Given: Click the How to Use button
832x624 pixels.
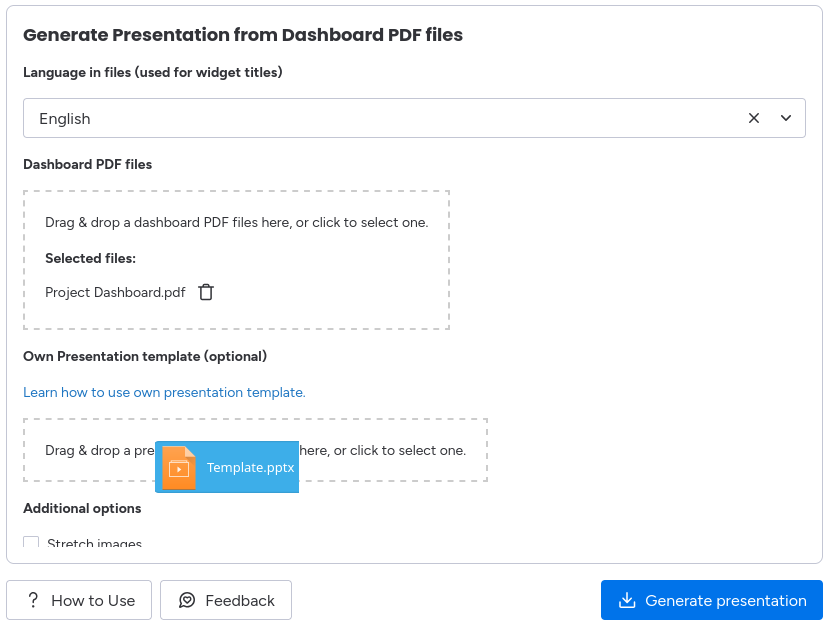Looking at the screenshot, I should pyautogui.click(x=79, y=600).
